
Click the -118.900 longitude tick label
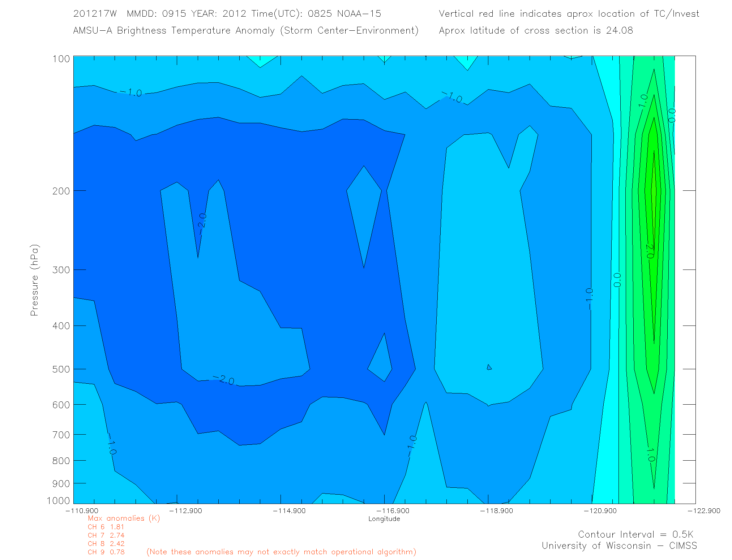tap(496, 511)
